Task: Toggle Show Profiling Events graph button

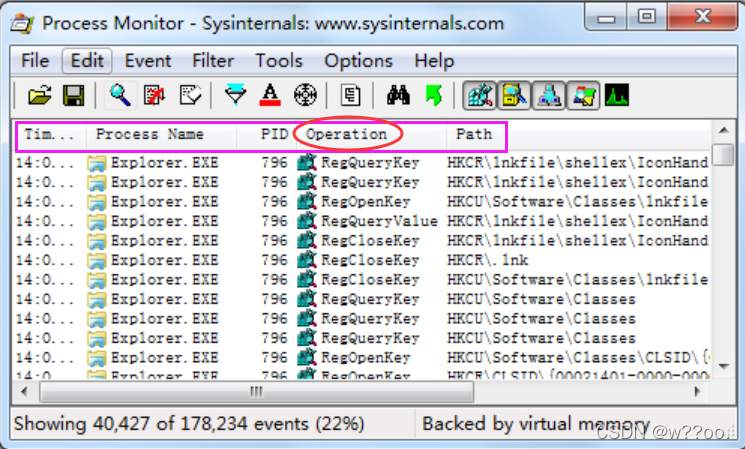Action: 617,96
